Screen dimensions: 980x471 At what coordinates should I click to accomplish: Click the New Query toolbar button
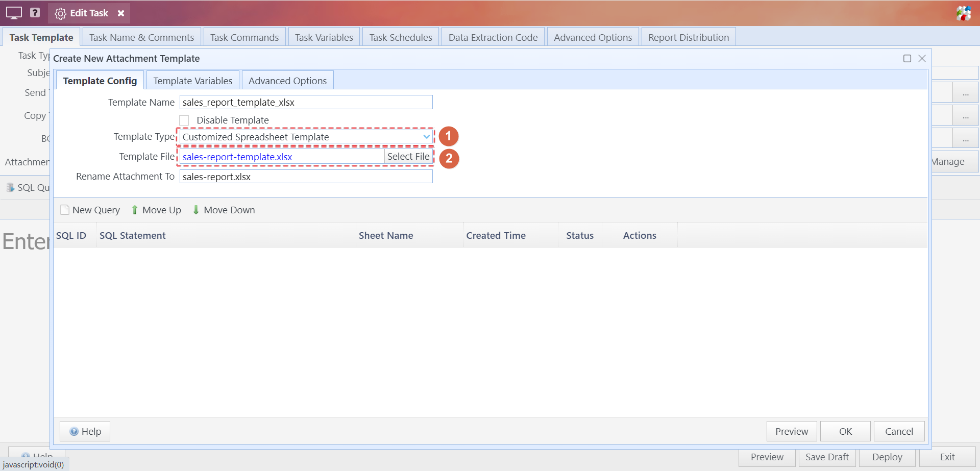click(90, 210)
